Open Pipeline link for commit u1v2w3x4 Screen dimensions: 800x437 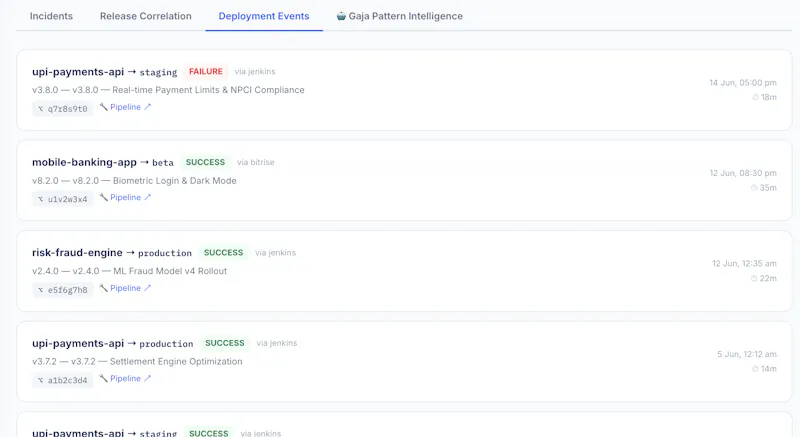pyautogui.click(x=126, y=197)
